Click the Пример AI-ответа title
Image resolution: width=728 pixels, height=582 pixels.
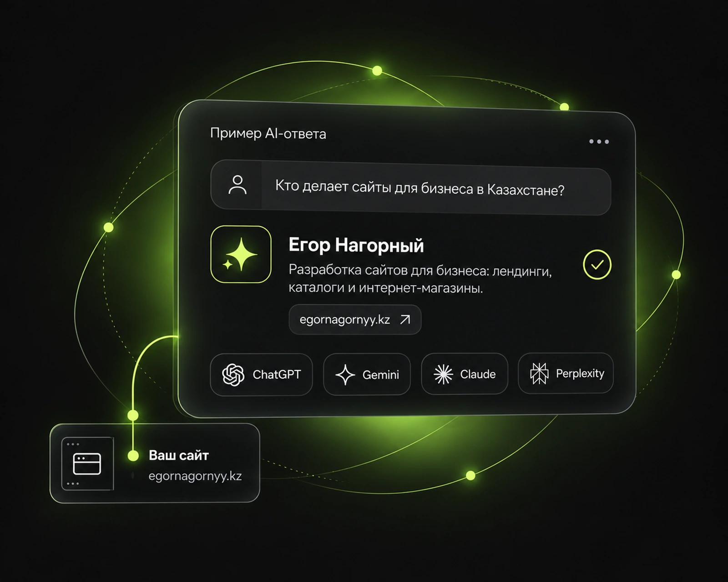click(268, 133)
